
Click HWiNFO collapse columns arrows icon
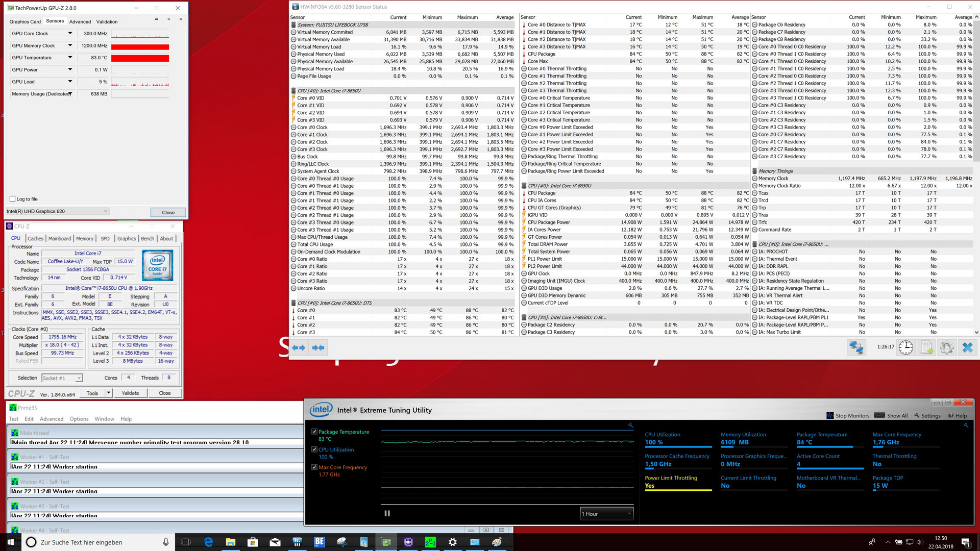coord(318,348)
